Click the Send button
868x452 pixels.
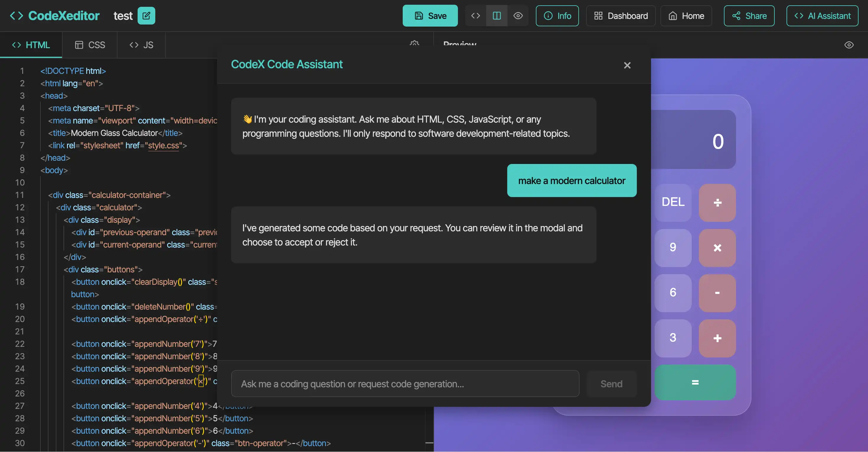611,384
